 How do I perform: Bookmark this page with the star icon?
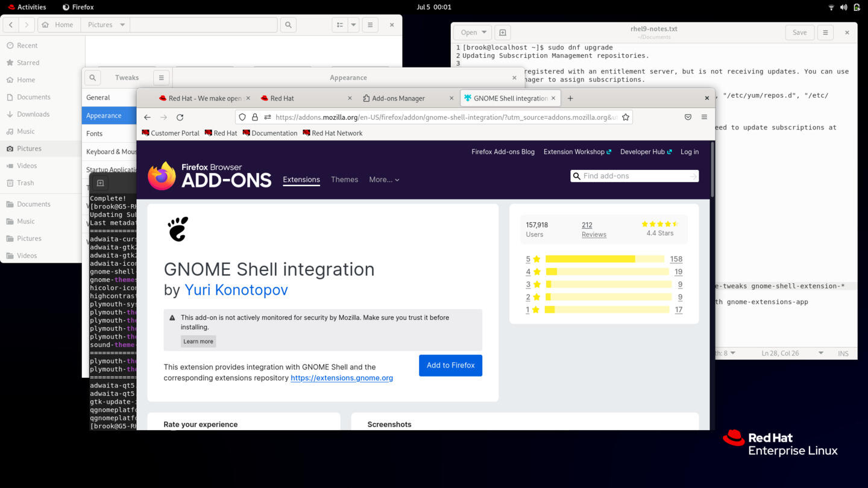[x=626, y=117]
